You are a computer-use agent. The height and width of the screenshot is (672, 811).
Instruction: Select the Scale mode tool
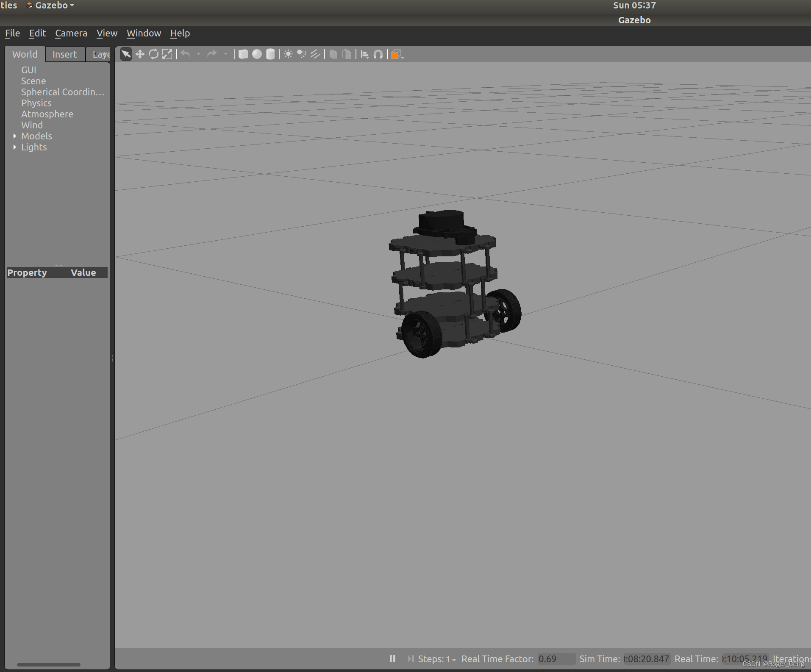[167, 54]
